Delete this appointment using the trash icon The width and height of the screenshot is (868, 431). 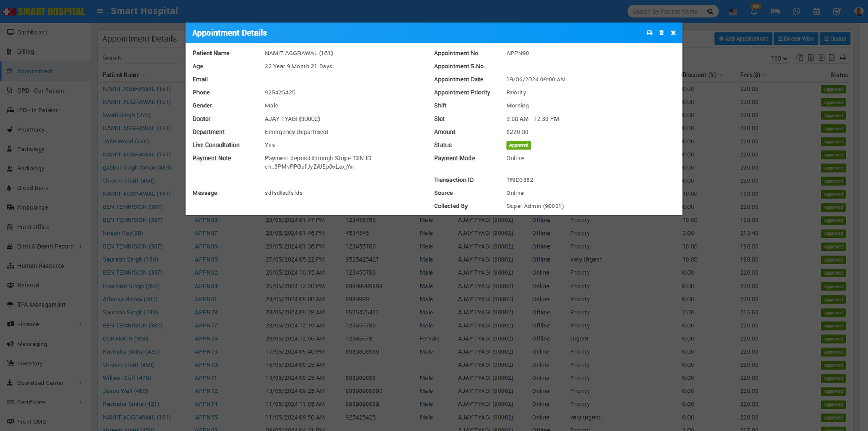[661, 33]
